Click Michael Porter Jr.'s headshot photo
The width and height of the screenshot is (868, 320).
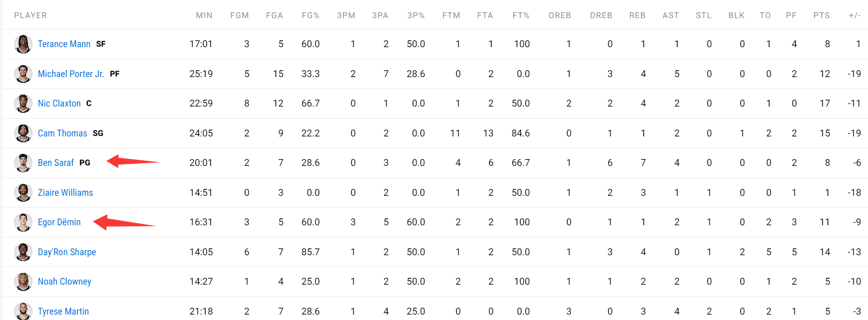(x=23, y=74)
